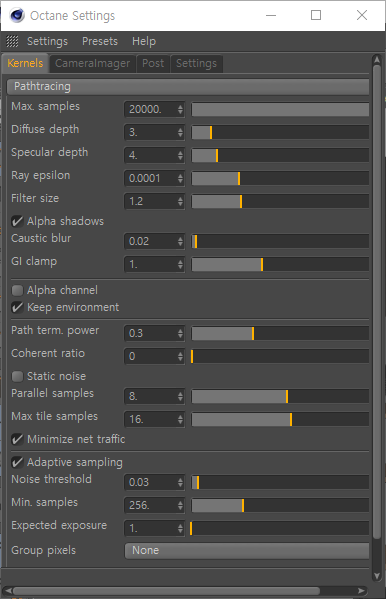Click the Max. samples slider bar

coord(280,110)
